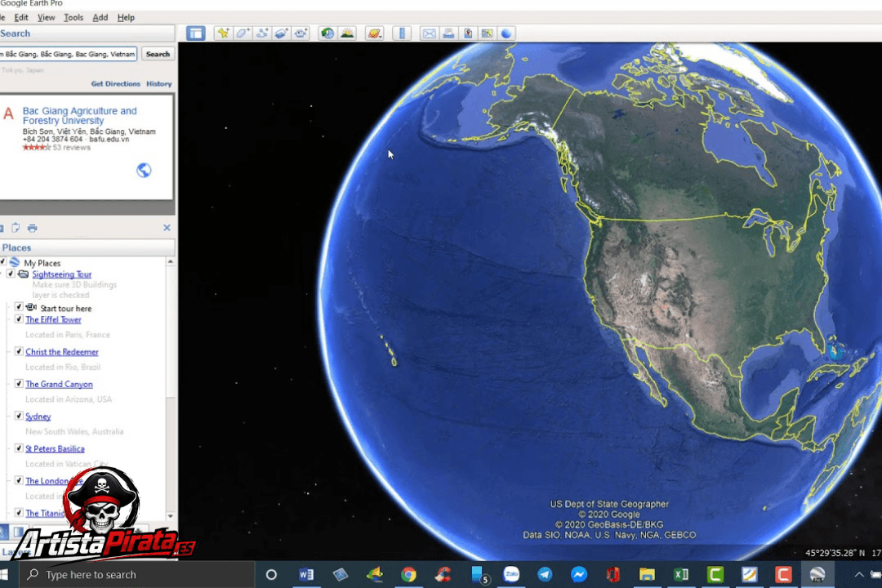Show sunlight across the landscape

click(x=348, y=33)
